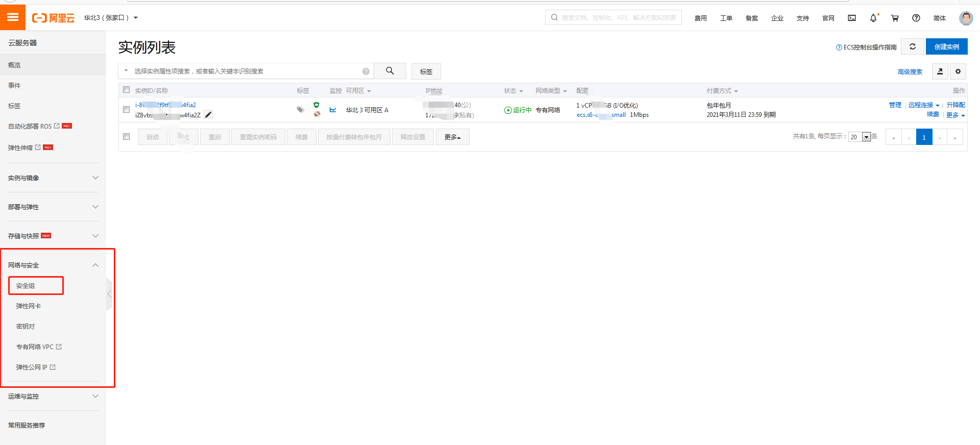Open the hamburger navigation menu
Screen dimensions: 980x445
point(13,17)
